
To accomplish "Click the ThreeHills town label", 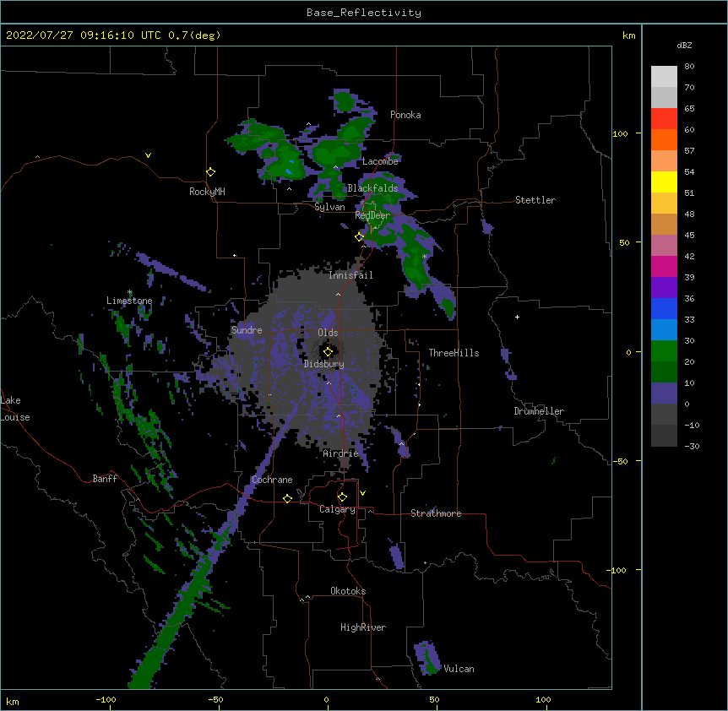I will click(454, 353).
